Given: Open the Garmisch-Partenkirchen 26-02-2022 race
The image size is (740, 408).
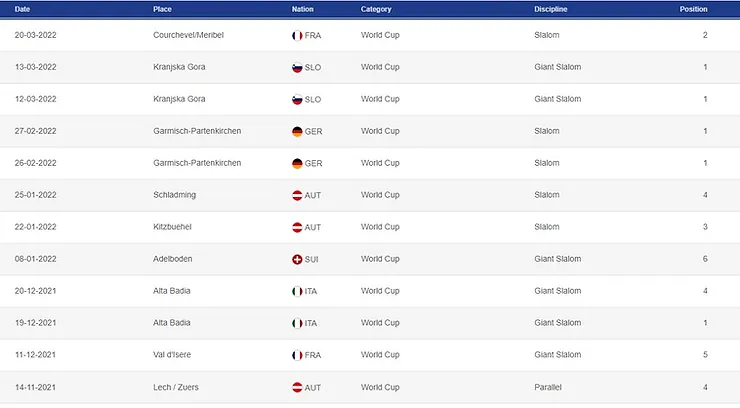Looking at the screenshot, I should [370, 163].
